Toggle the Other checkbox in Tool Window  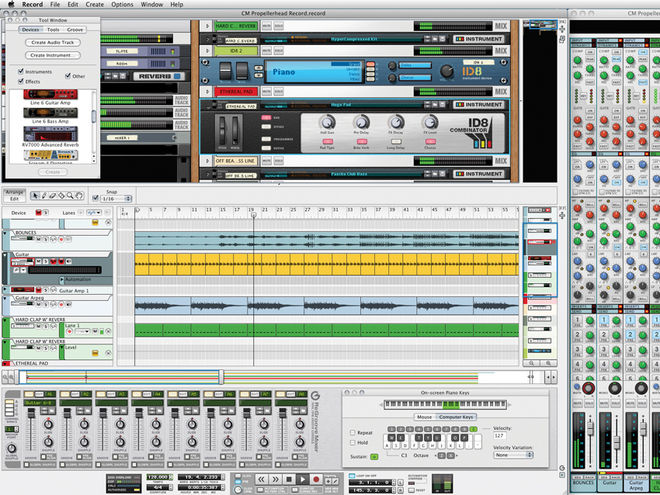pos(68,76)
